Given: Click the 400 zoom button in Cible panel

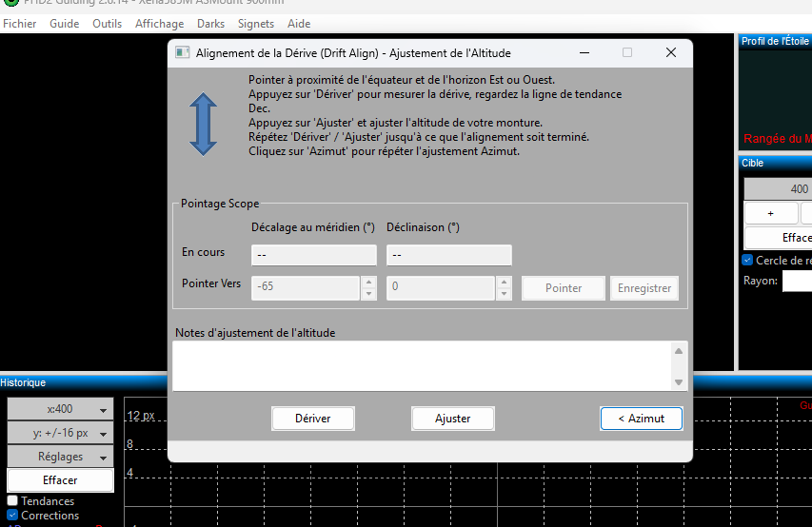Looking at the screenshot, I should click(x=778, y=189).
